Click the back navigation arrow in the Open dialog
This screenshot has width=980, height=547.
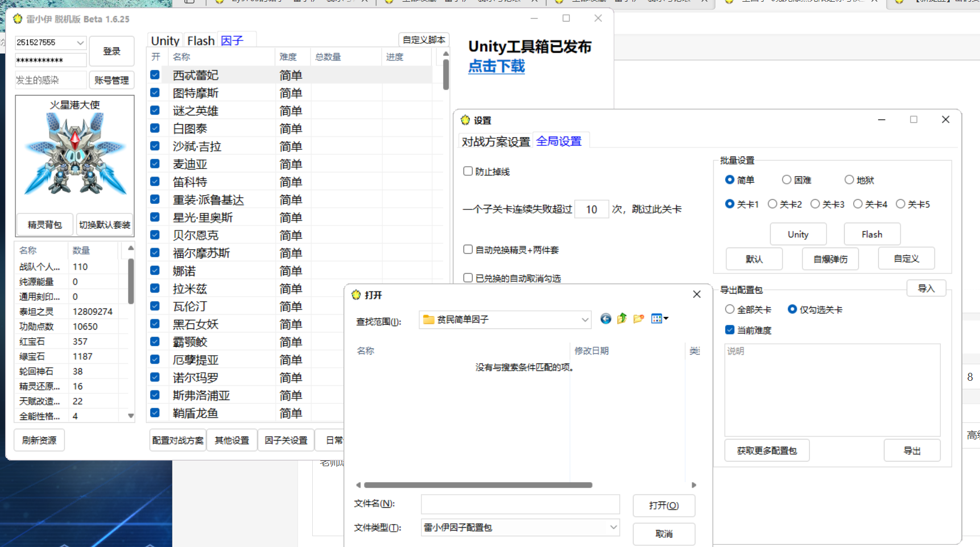tap(605, 319)
